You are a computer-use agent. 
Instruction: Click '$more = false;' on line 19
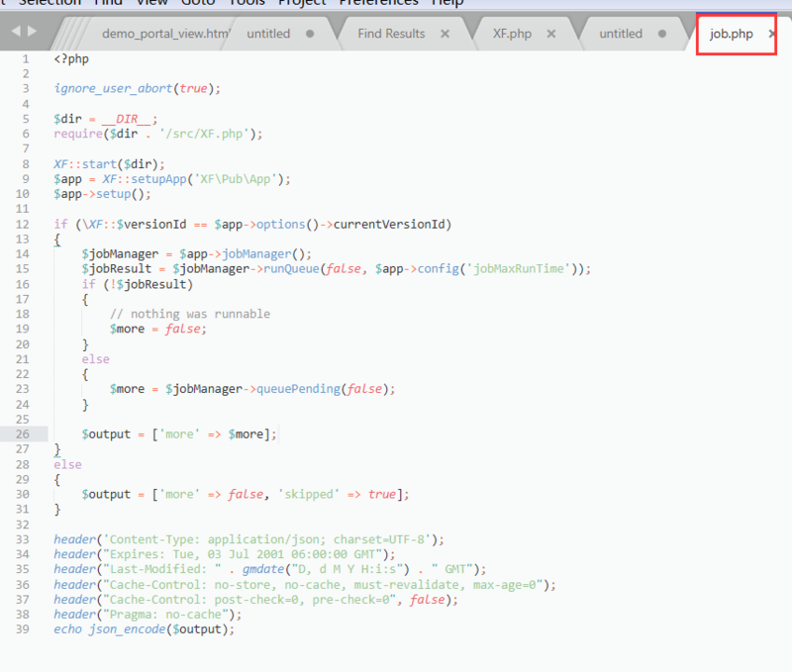158,330
